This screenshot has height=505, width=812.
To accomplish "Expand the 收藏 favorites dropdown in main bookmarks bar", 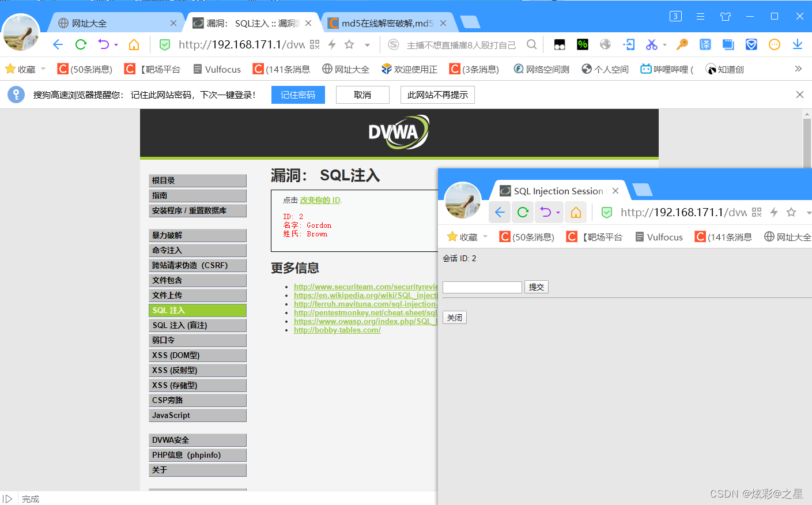I will point(43,69).
